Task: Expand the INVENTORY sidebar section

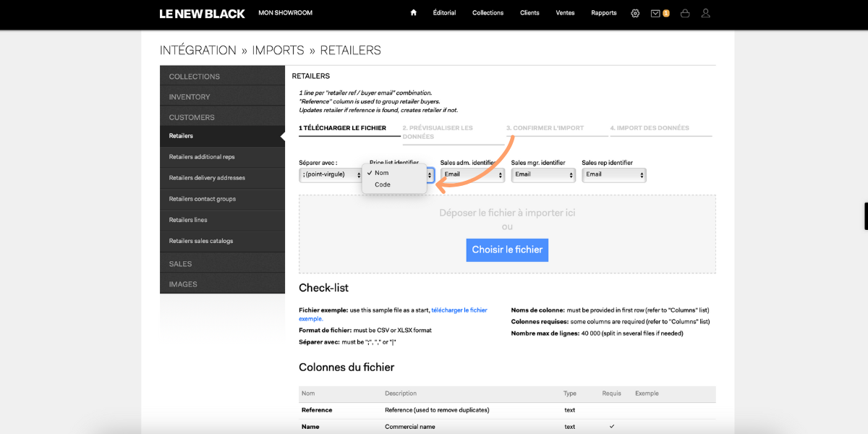Action: [x=222, y=96]
